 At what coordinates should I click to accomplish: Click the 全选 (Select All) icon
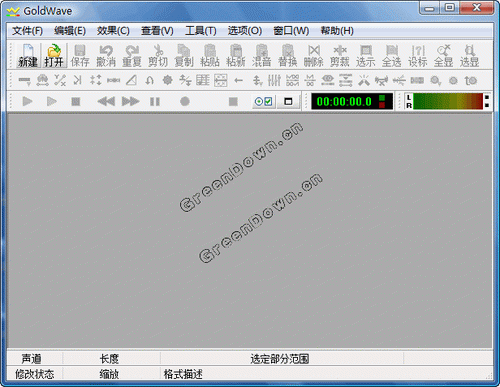[392, 56]
